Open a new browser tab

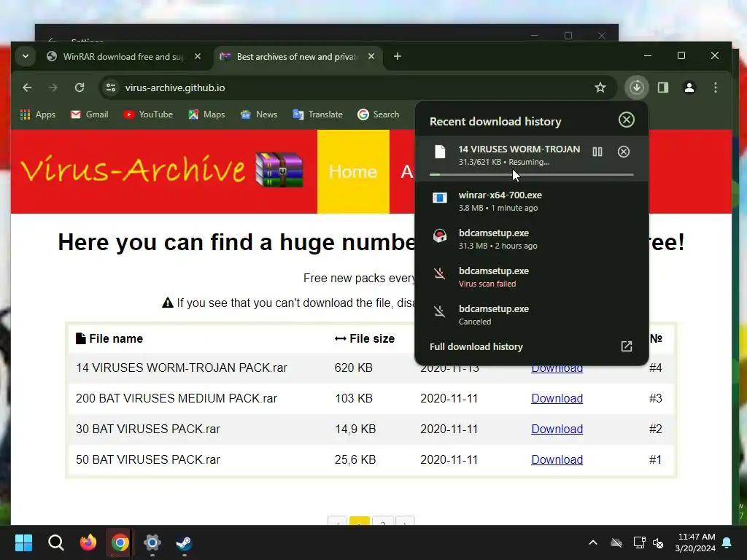point(398,57)
